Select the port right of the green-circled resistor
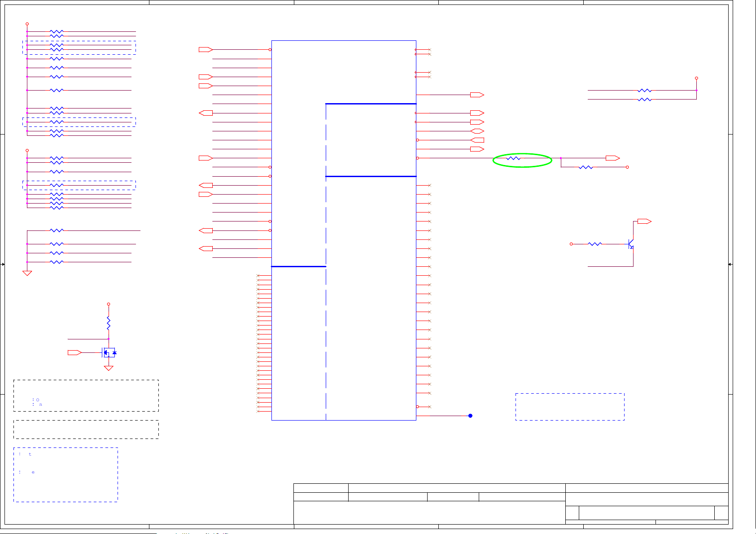This screenshot has height=534, width=756. 612,158
